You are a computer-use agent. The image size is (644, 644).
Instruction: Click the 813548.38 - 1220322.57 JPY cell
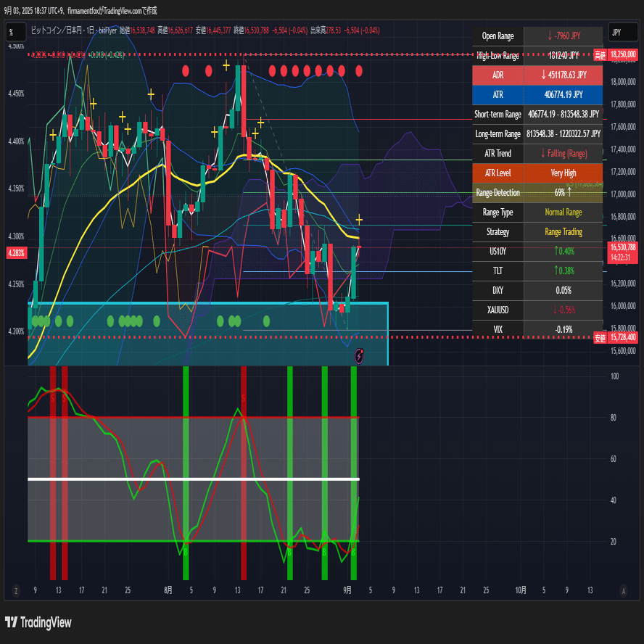pos(563,134)
